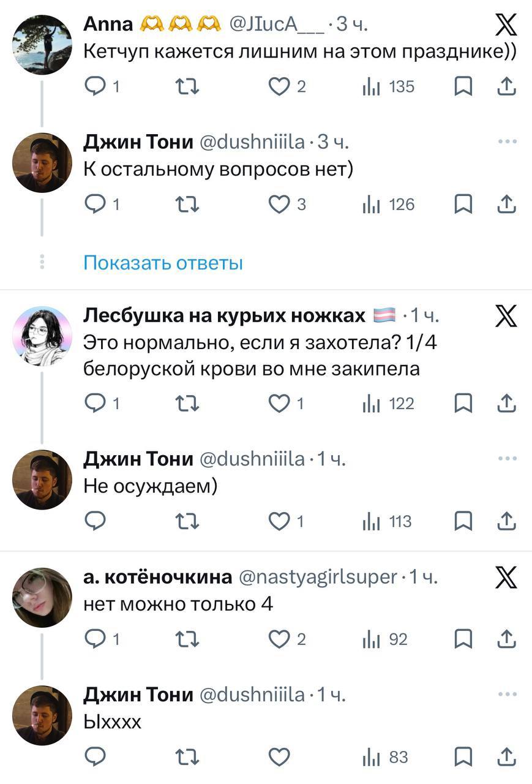The image size is (532, 784).
Task: Reply to the "Не осуждаем)" tweet
Action: pos(96,521)
